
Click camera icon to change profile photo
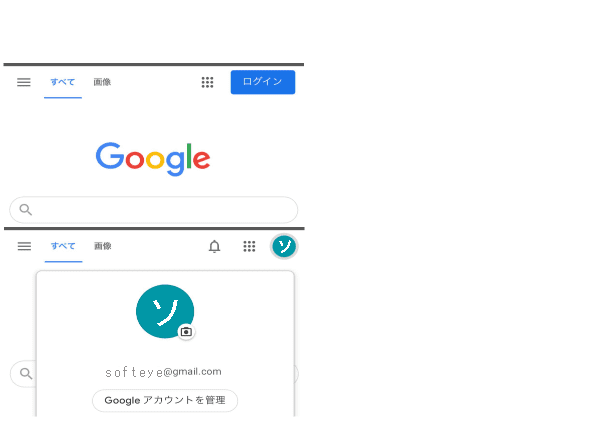[x=186, y=332]
